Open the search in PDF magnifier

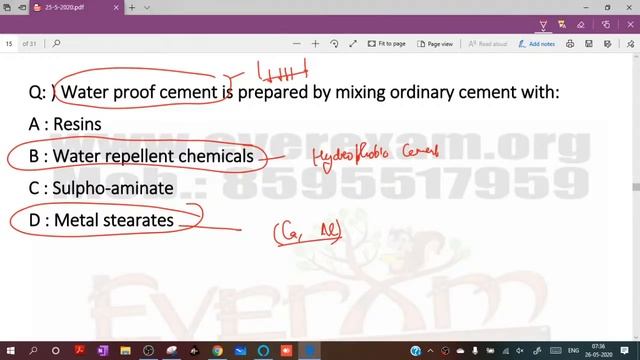click(56, 43)
